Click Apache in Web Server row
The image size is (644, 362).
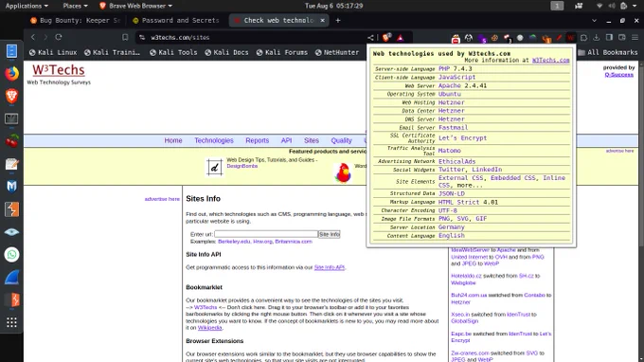pyautogui.click(x=449, y=85)
